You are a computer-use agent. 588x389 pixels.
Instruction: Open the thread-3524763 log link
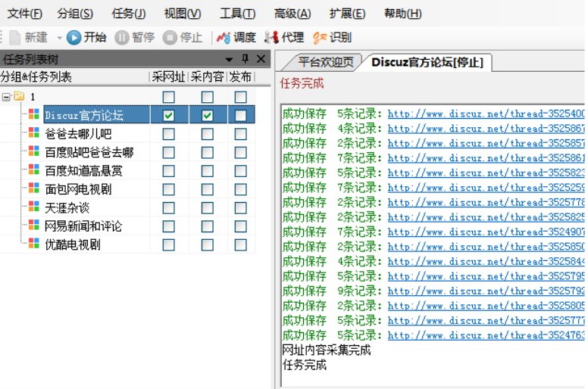point(486,335)
